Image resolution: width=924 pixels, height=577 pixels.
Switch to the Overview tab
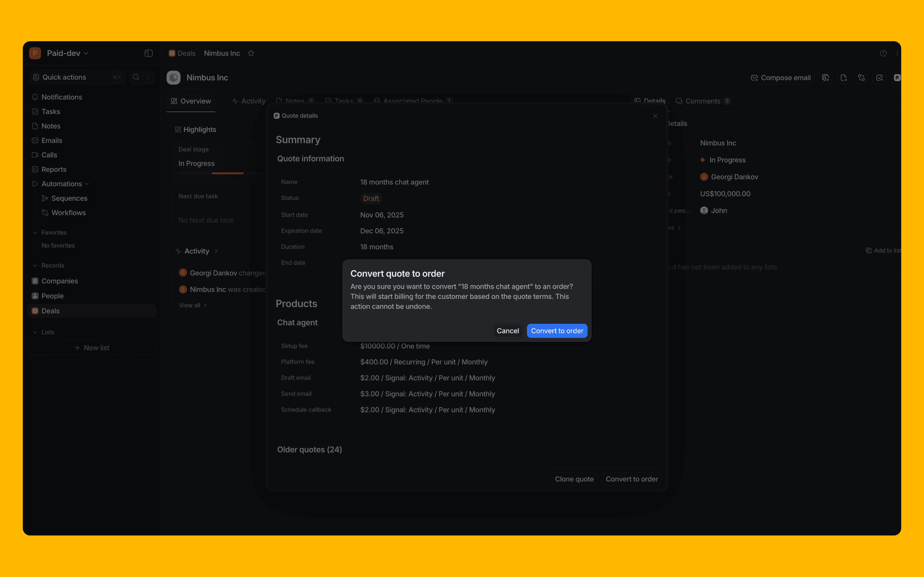point(191,101)
